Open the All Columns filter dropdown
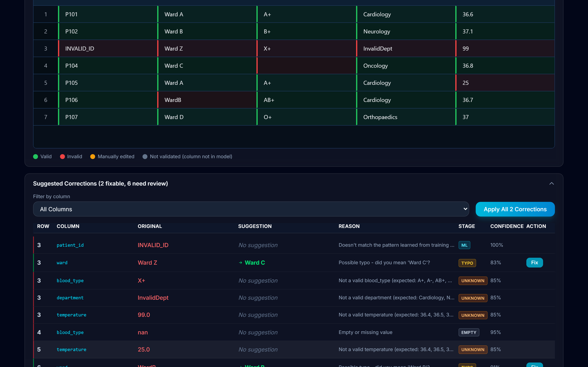Viewport: 588px width, 367px height. pyautogui.click(x=251, y=209)
